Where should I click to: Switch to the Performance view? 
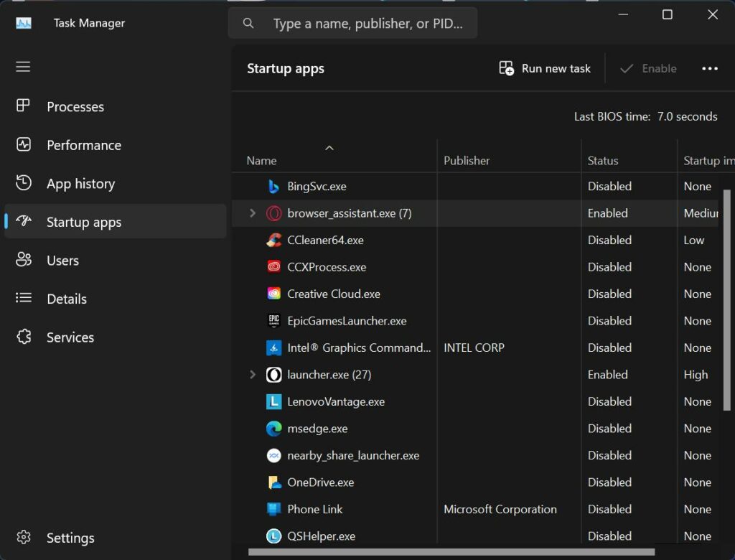[x=83, y=144]
